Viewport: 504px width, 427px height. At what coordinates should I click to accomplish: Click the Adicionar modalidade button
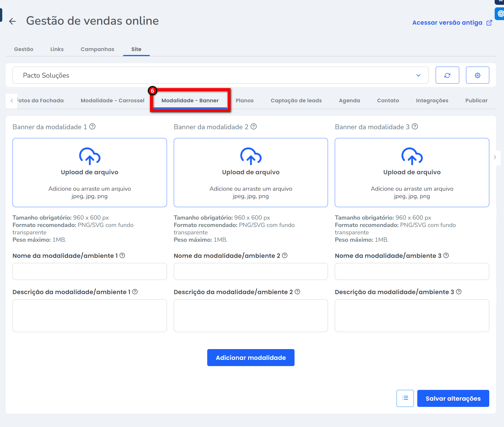tap(251, 358)
